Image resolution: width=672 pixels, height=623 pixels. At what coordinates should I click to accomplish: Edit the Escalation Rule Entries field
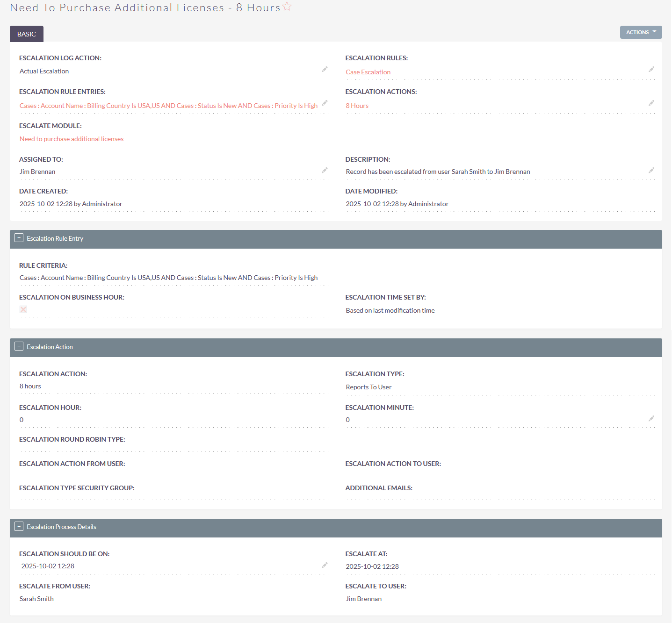pos(325,103)
